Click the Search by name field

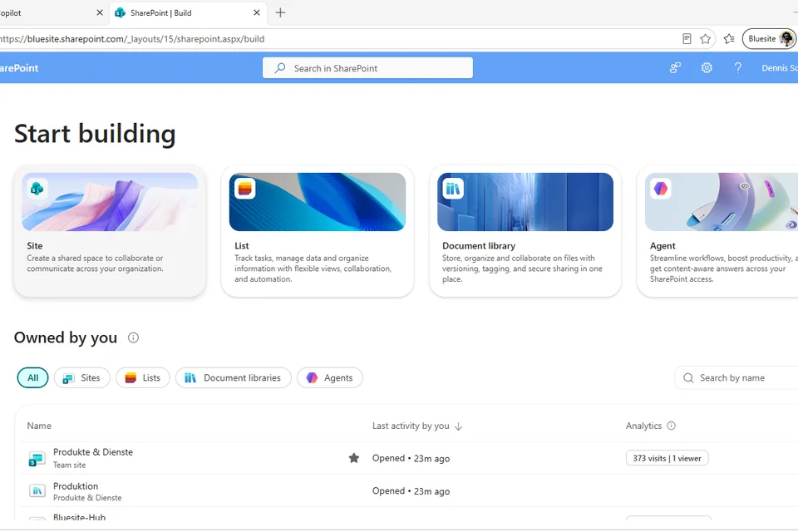click(736, 377)
